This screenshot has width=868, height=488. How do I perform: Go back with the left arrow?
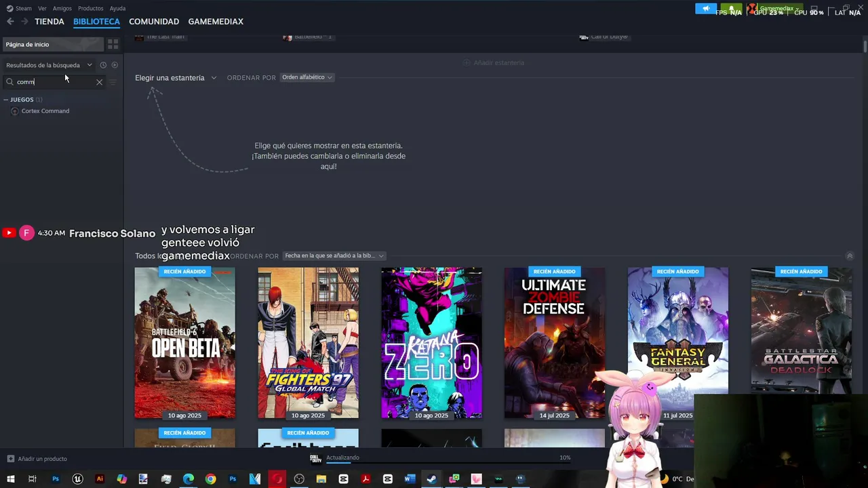pyautogui.click(x=10, y=22)
